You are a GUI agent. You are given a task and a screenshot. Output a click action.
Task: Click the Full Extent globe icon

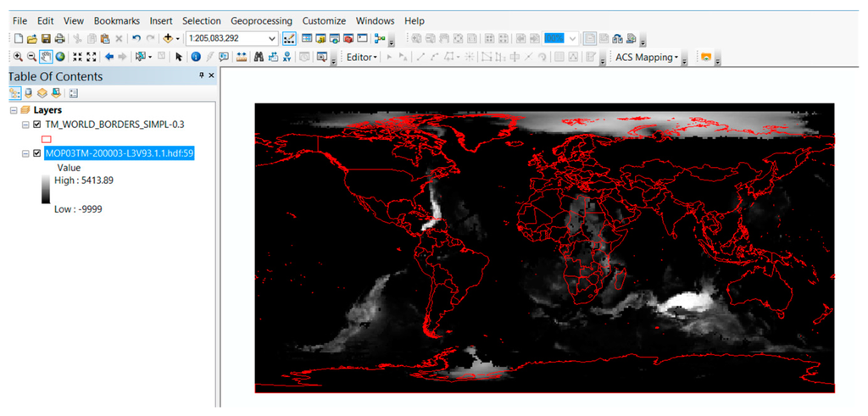(61, 57)
